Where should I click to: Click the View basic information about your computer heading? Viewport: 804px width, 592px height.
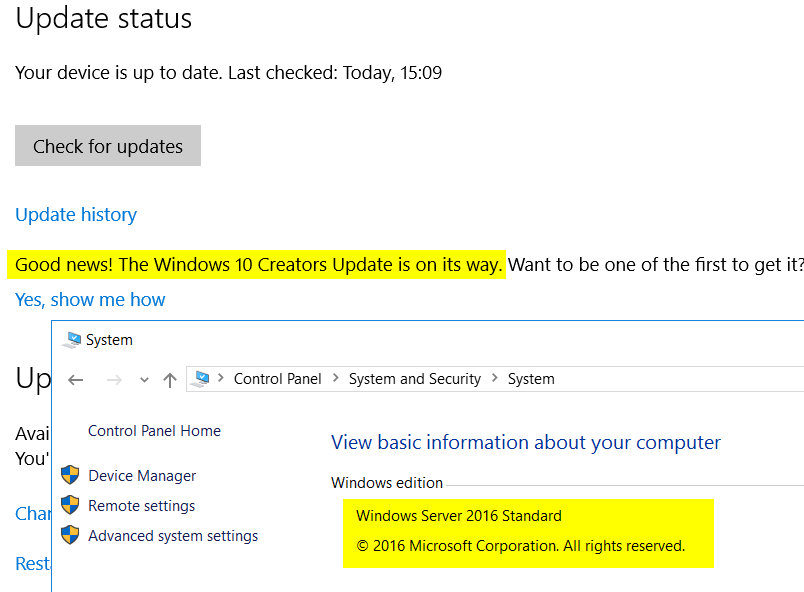(x=526, y=442)
